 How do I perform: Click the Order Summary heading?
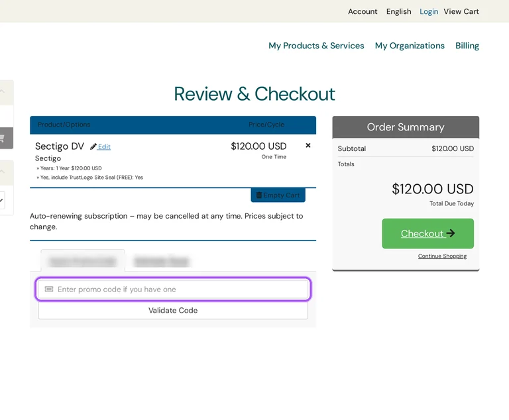pos(406,127)
